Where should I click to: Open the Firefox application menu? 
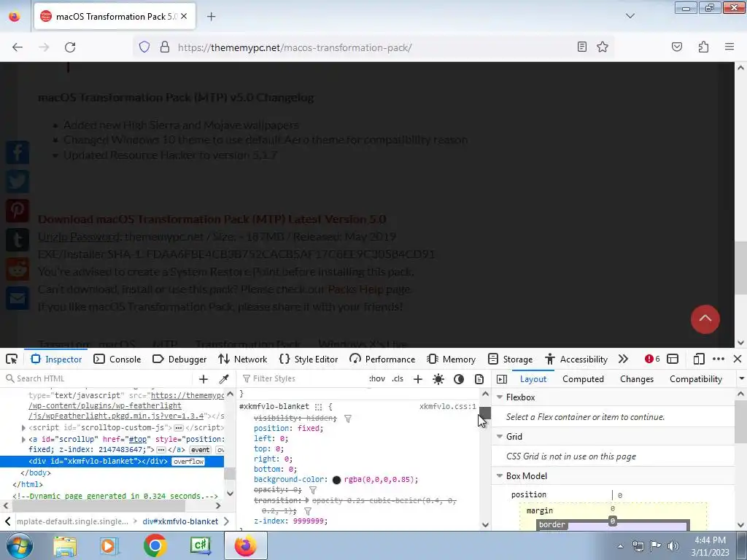(729, 47)
